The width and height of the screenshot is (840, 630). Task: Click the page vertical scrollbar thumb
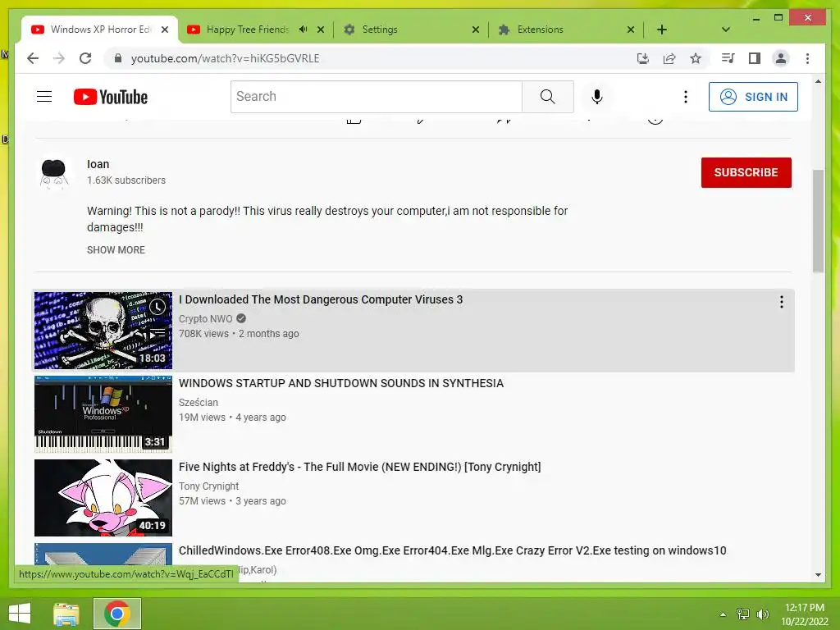(x=818, y=221)
